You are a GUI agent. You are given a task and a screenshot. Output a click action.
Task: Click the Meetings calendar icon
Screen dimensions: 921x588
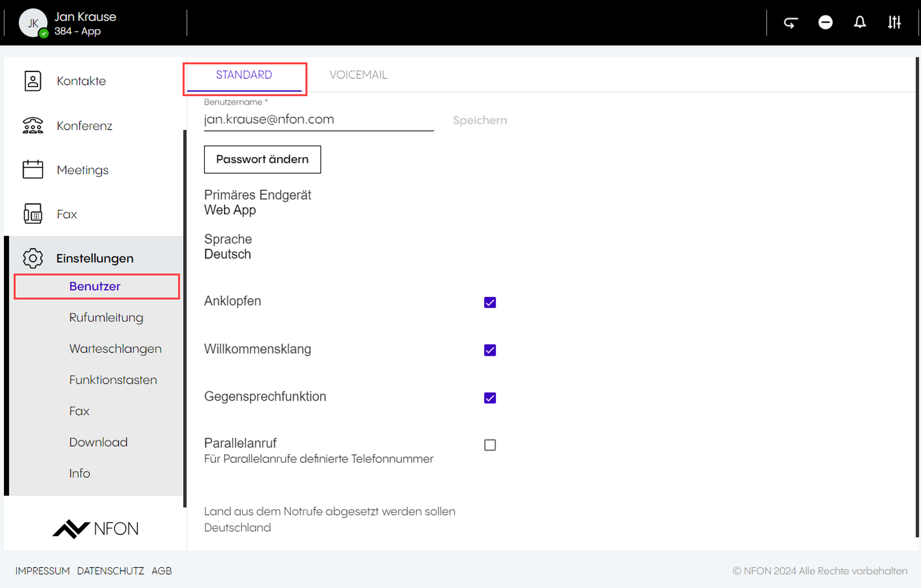click(33, 170)
